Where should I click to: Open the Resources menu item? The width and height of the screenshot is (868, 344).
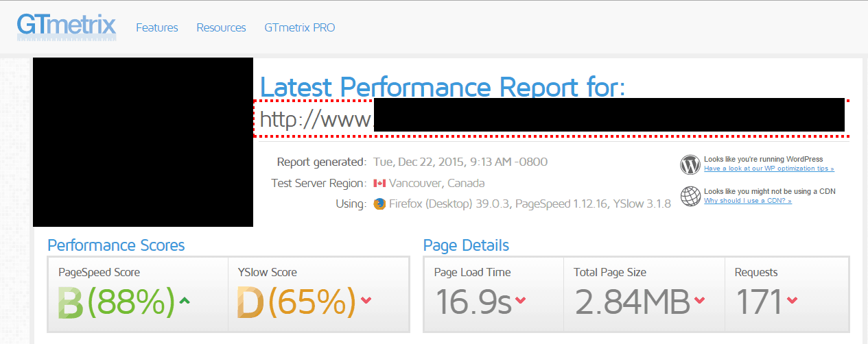coord(221,27)
